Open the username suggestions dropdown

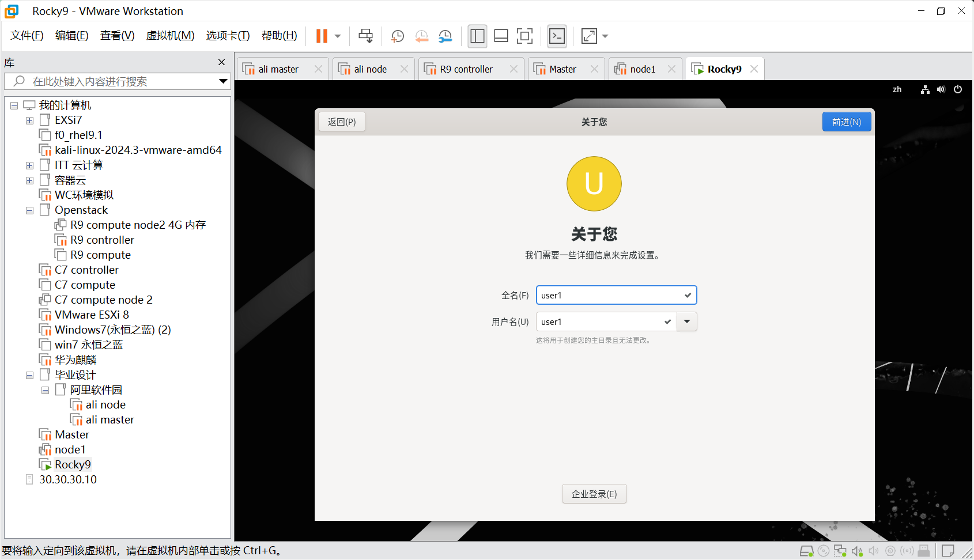tap(687, 321)
